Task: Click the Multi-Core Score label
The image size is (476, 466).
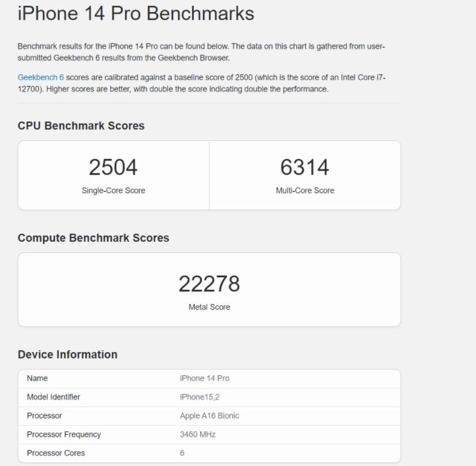Action: tap(304, 190)
